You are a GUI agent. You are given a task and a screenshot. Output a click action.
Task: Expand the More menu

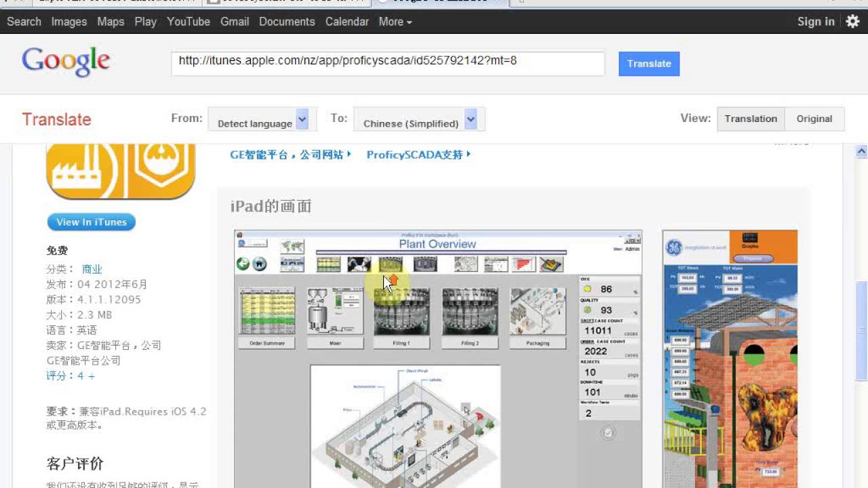click(x=395, y=22)
